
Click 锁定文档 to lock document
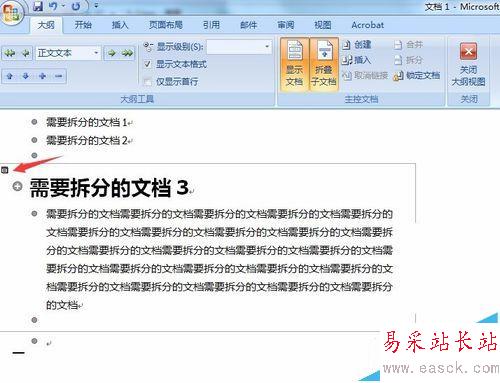tap(417, 75)
